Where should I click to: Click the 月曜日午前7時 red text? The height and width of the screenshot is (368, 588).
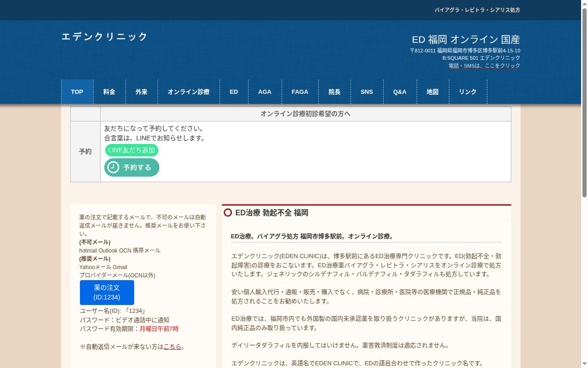[x=159, y=329]
